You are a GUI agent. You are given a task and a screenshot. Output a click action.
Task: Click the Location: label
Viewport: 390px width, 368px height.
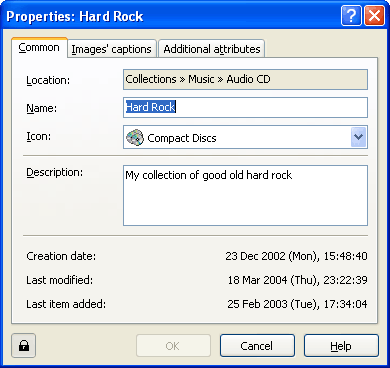coord(48,80)
